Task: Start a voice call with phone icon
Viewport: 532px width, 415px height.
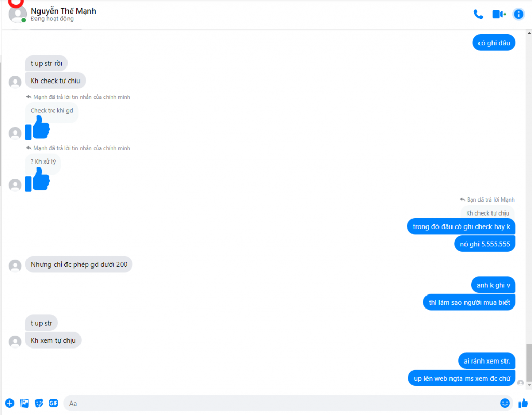Action: coord(478,14)
